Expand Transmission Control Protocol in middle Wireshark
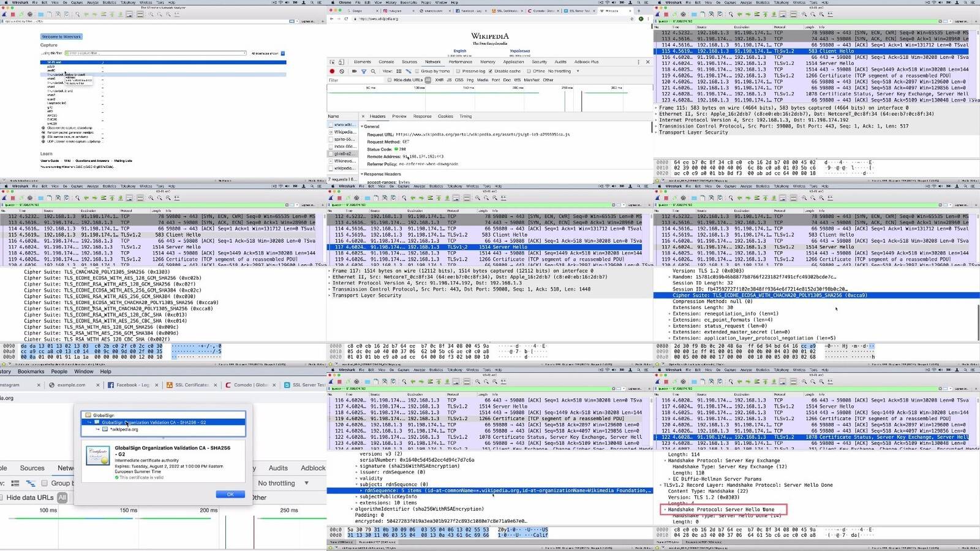The height and width of the screenshot is (551, 980). click(330, 289)
